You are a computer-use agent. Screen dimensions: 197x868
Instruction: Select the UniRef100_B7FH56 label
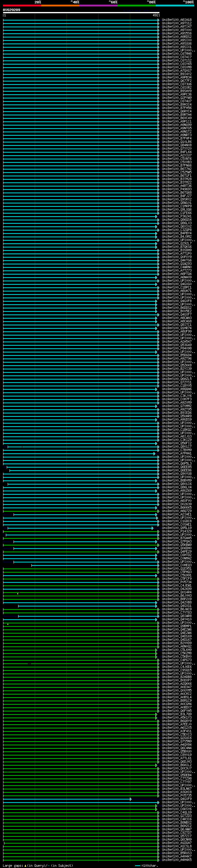pyautogui.click(x=177, y=108)
